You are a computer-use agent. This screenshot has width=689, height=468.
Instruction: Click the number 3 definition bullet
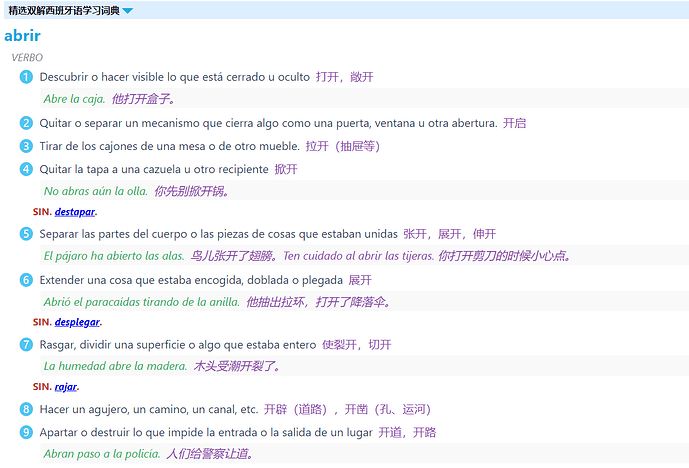coord(26,146)
